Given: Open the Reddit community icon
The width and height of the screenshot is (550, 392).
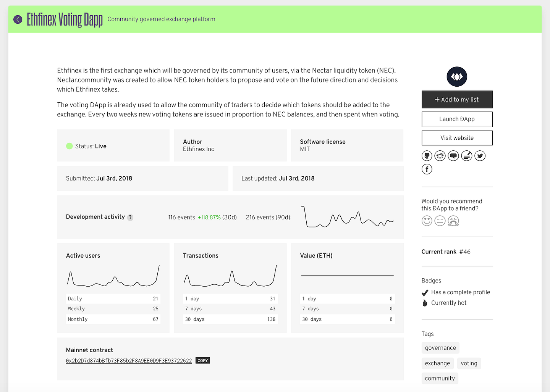Looking at the screenshot, I should pos(440,156).
